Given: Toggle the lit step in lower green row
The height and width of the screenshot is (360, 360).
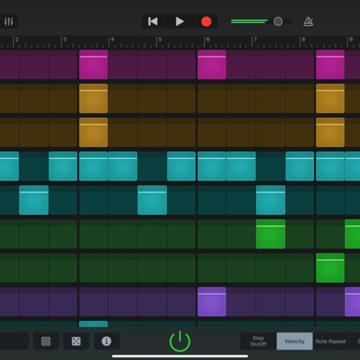Looking at the screenshot, I should [x=330, y=268].
